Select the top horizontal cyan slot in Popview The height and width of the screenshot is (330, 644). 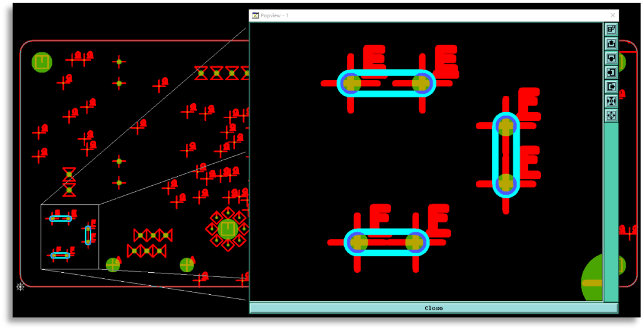coord(386,83)
